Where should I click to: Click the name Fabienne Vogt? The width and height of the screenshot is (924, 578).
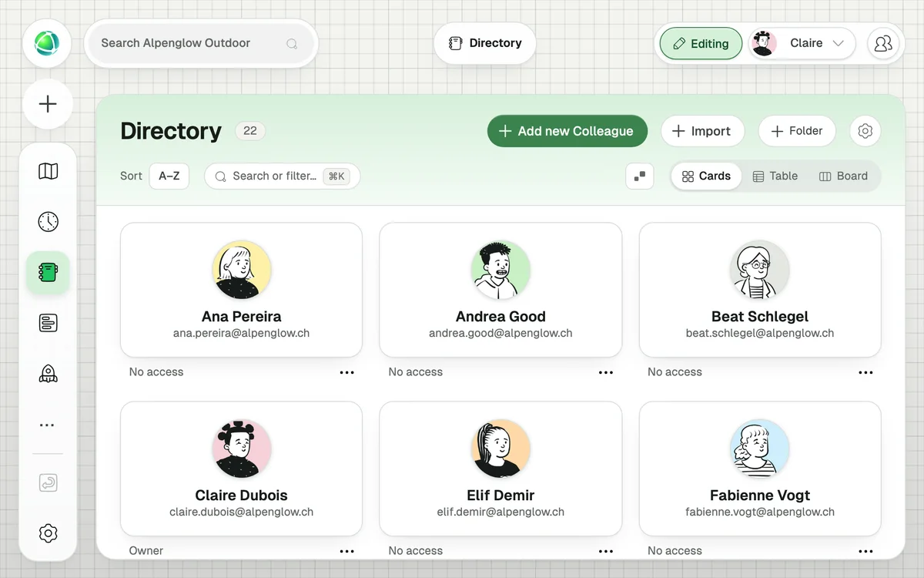pyautogui.click(x=760, y=495)
